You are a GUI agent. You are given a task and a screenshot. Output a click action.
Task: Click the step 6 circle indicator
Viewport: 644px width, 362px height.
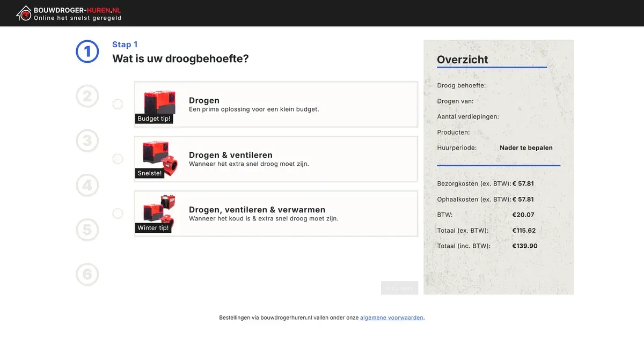pos(87,274)
